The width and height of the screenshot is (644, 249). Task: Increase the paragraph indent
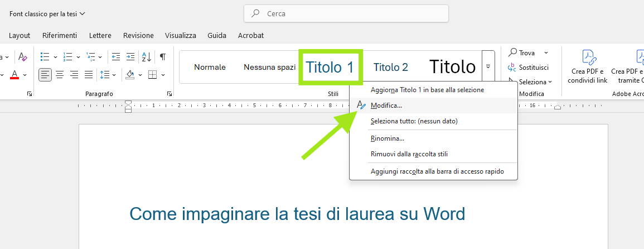tap(130, 56)
